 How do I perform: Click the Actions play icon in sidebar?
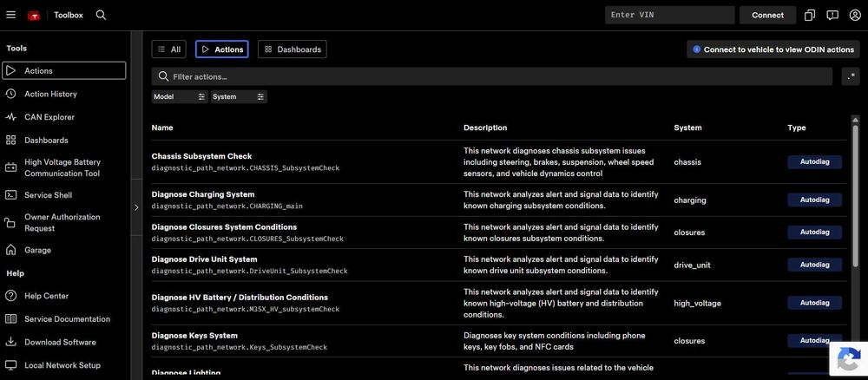pyautogui.click(x=10, y=71)
